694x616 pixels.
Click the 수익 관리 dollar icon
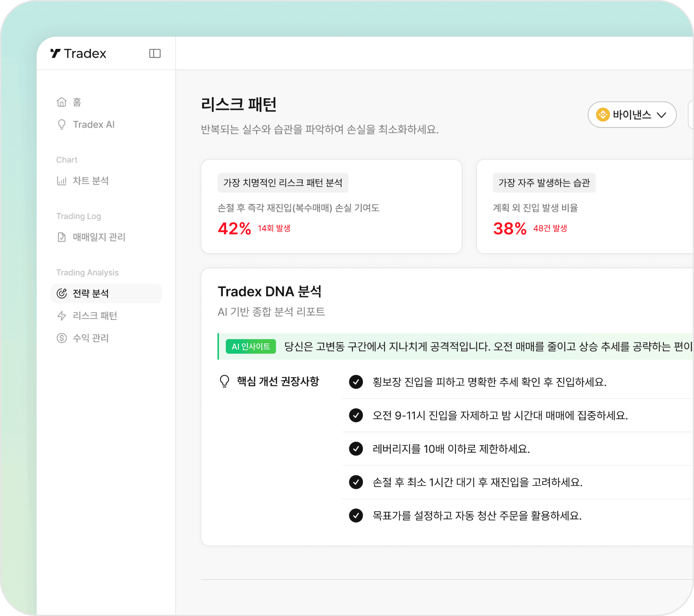(61, 338)
